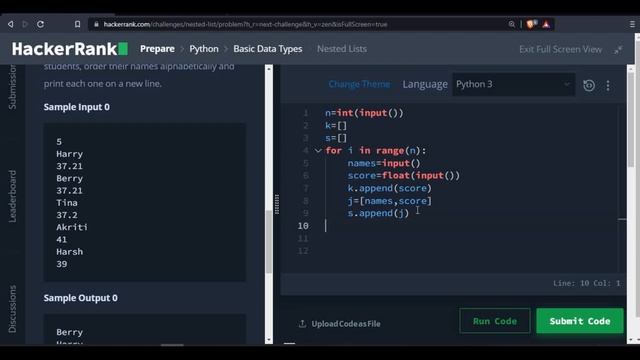Click the browser forward arrow
640x360 pixels.
point(25,24)
